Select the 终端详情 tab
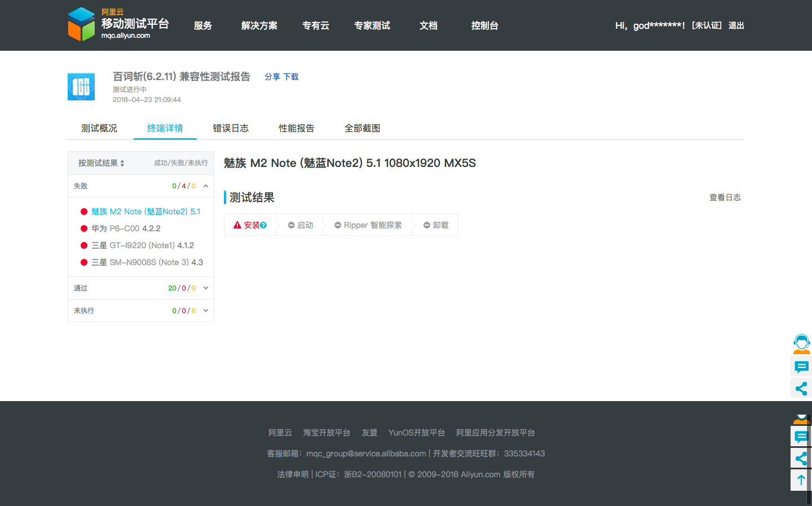812x506 pixels. coord(165,128)
